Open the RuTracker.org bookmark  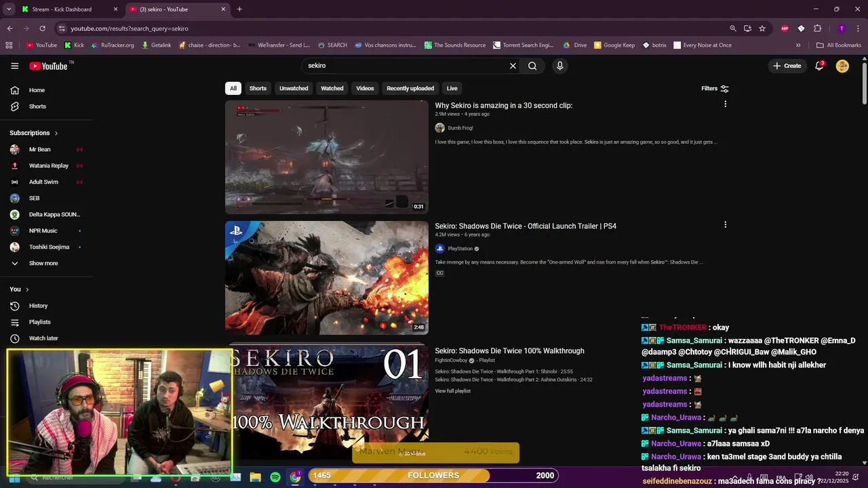click(113, 45)
